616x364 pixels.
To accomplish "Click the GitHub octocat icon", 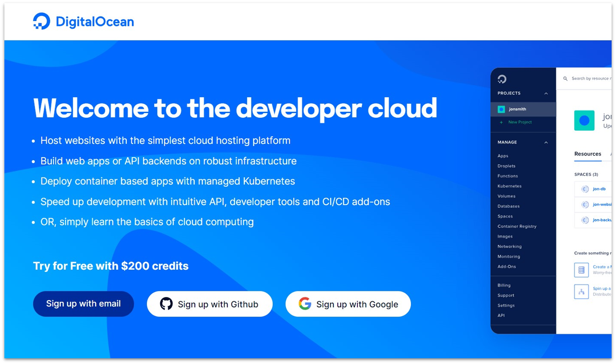I will tap(166, 304).
